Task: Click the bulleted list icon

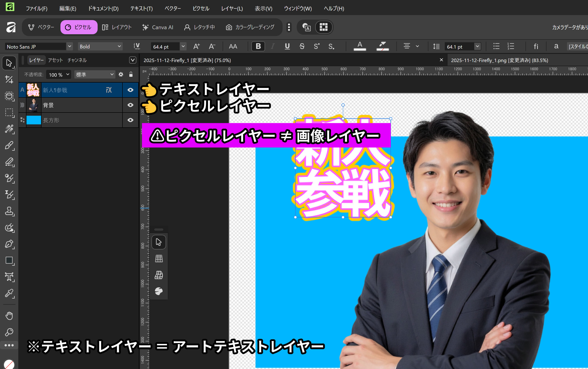Action: (496, 46)
